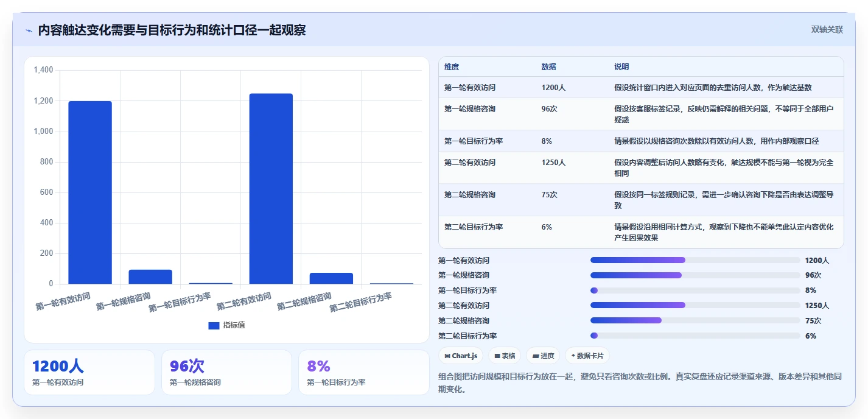868x419 pixels.
Task: Click the 第二轮有效访问 progress bar
Action: 695,306
